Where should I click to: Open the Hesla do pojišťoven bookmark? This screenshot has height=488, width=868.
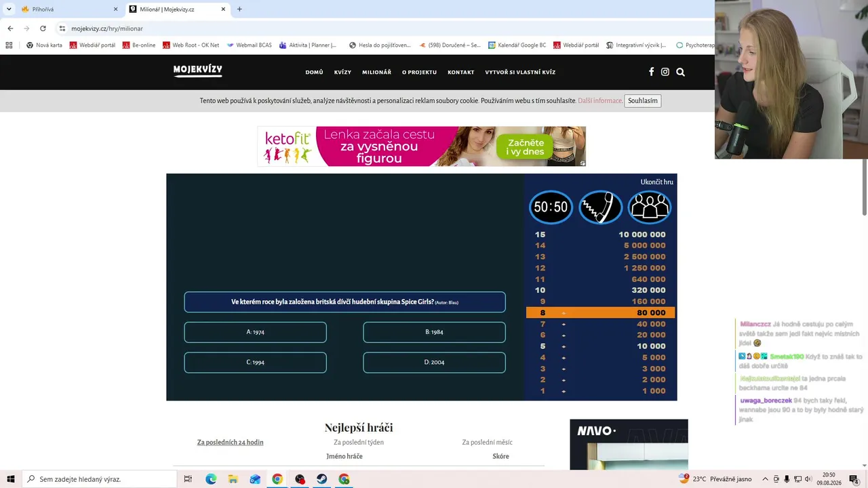(x=380, y=45)
